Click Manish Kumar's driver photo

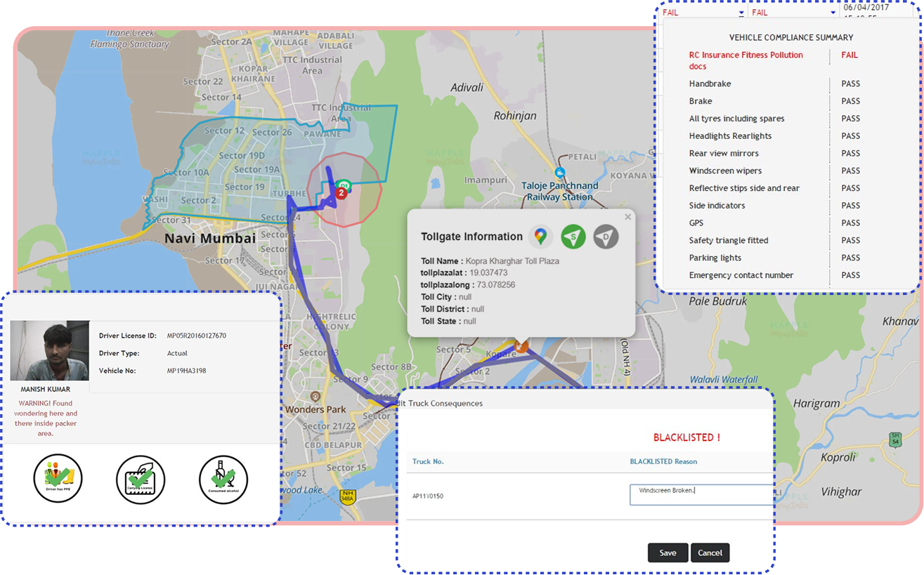[49, 351]
